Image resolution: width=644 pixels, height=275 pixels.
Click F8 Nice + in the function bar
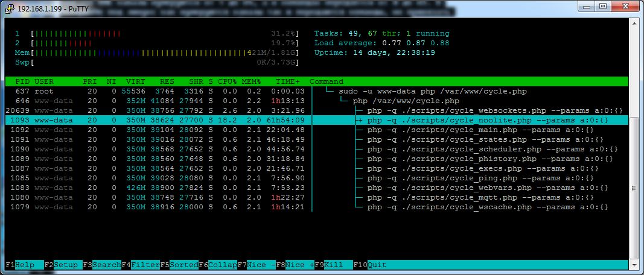coord(295,265)
